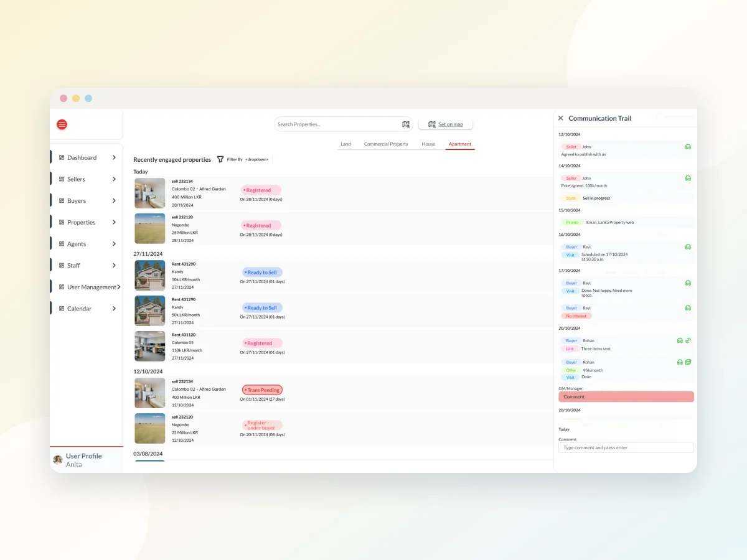This screenshot has width=747, height=560.
Task: Click the copy icon on Rohan's offer entry
Action: pos(688,362)
